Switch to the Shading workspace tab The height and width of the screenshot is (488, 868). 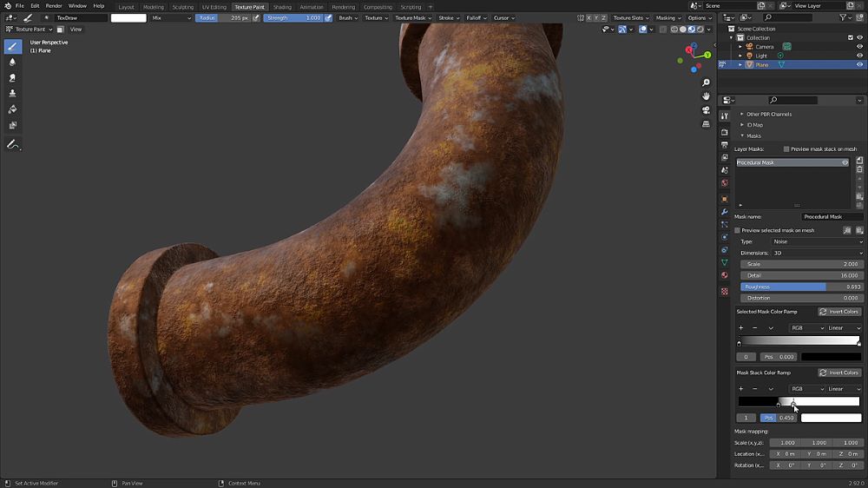point(282,7)
